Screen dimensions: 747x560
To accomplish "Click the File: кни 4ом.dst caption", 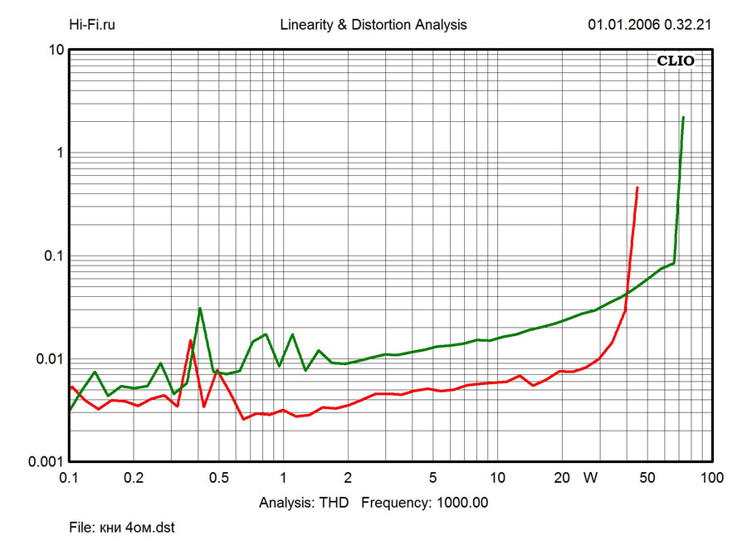I will (x=121, y=527).
